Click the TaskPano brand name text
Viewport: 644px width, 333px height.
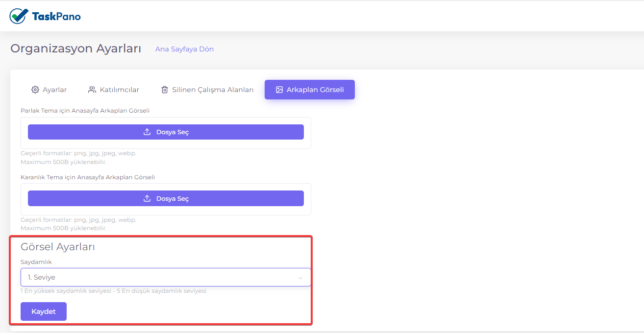[x=56, y=17]
